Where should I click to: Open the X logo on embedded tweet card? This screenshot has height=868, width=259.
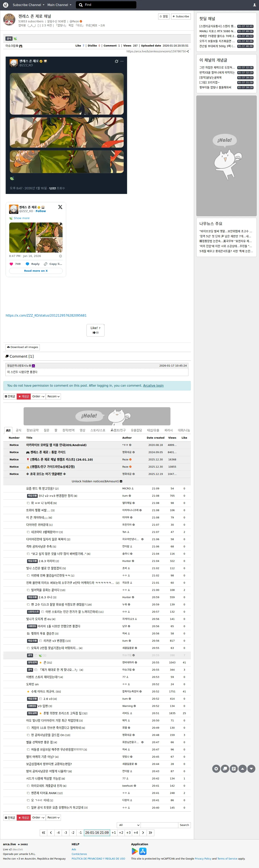coord(60,207)
